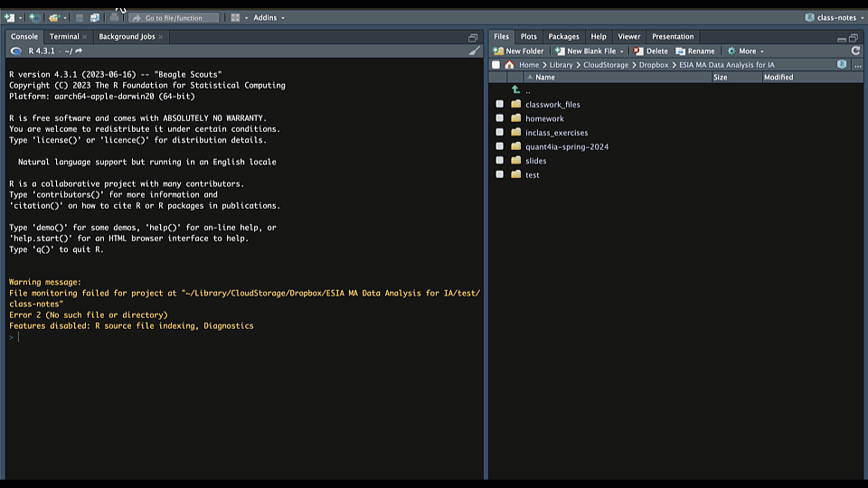Click the Save All documents icon
The width and height of the screenshot is (868, 488).
click(95, 17)
